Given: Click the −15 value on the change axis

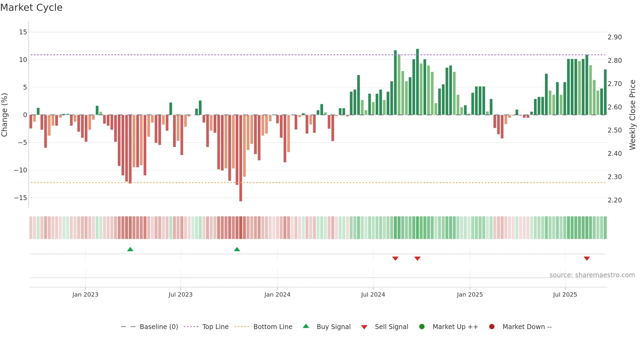Looking at the screenshot, I should (x=21, y=198).
